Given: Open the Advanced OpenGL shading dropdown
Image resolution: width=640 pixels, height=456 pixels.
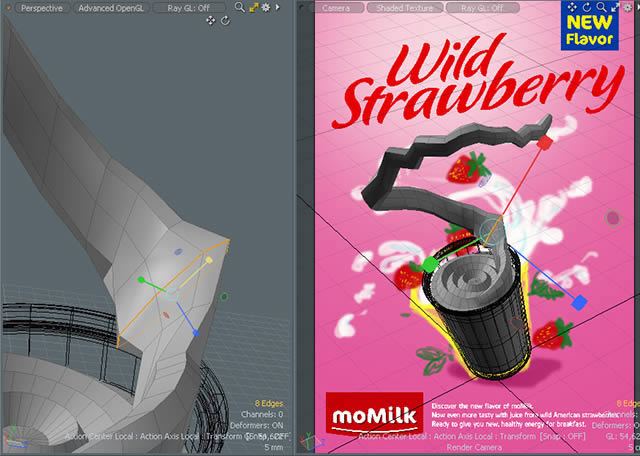Looking at the screenshot, I should 111,8.
